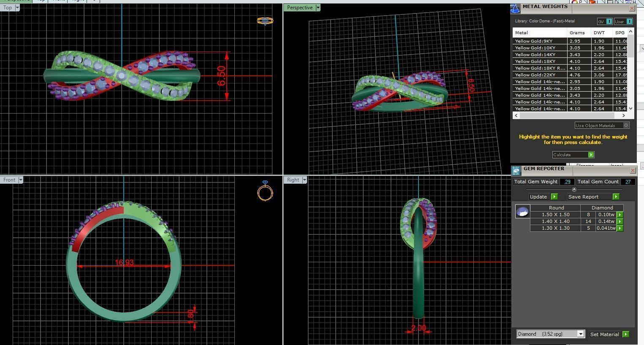Open the Perspective viewport dropdown arrow
The width and height of the screenshot is (644, 345).
click(318, 8)
